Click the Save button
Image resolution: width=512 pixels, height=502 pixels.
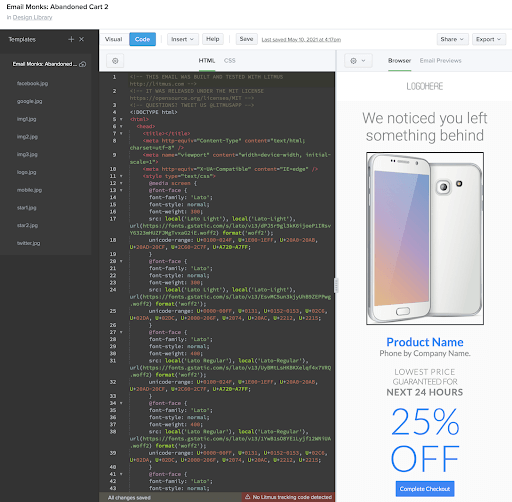tap(246, 39)
